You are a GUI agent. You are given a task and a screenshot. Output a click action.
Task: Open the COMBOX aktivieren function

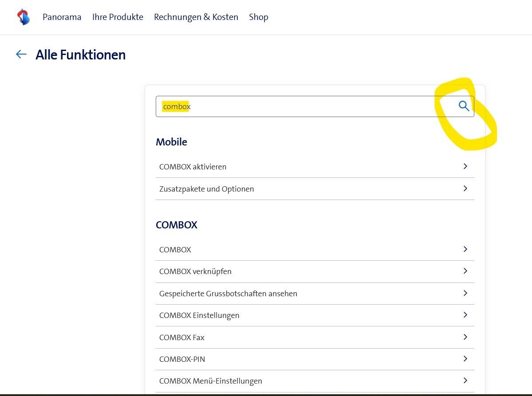[193, 167]
